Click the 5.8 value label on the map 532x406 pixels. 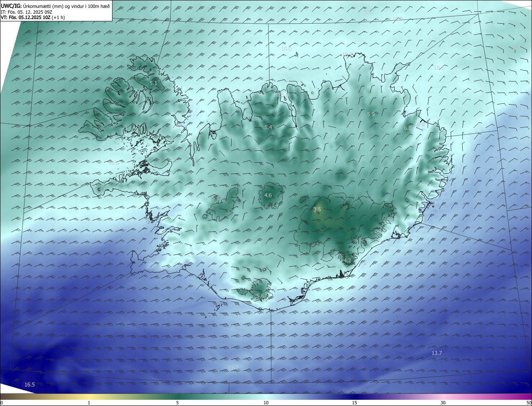pos(216,198)
